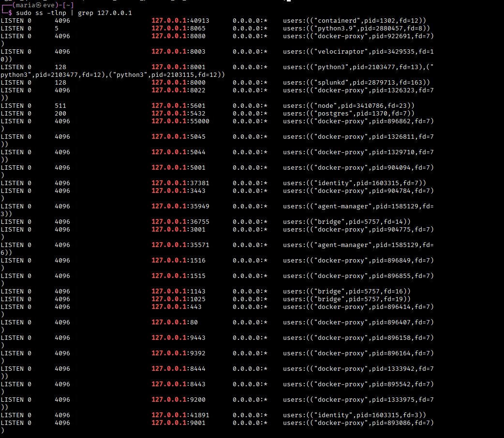The image size is (504, 438).
Task: Select the velociraptor pid=3429535 entry
Action: 358,51
